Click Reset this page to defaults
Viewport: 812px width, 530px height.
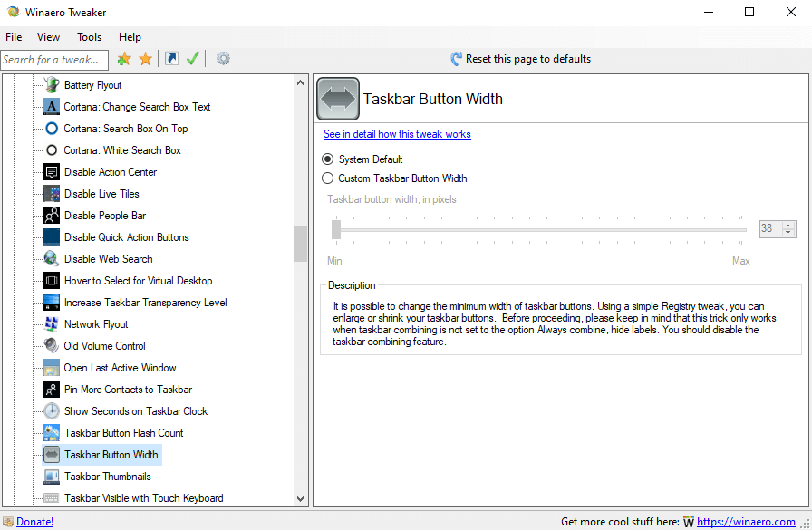pyautogui.click(x=520, y=59)
